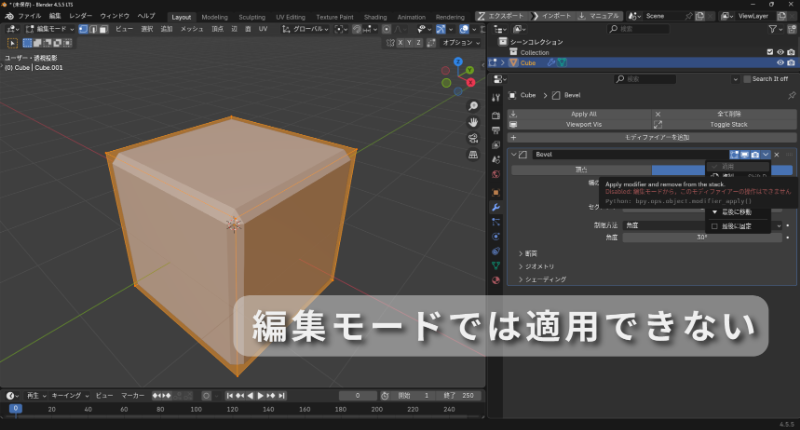Open outliner filter dropdown

point(775,30)
